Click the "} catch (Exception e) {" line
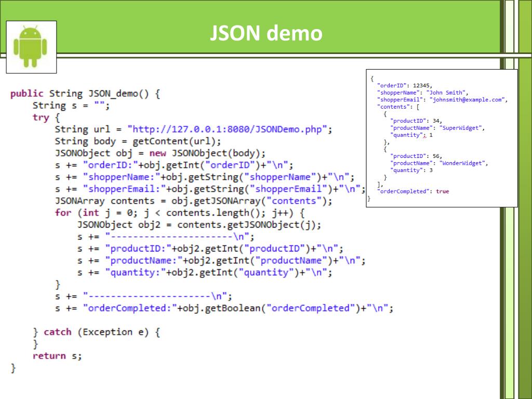Viewport: 532px width, 399px height. pos(96,332)
